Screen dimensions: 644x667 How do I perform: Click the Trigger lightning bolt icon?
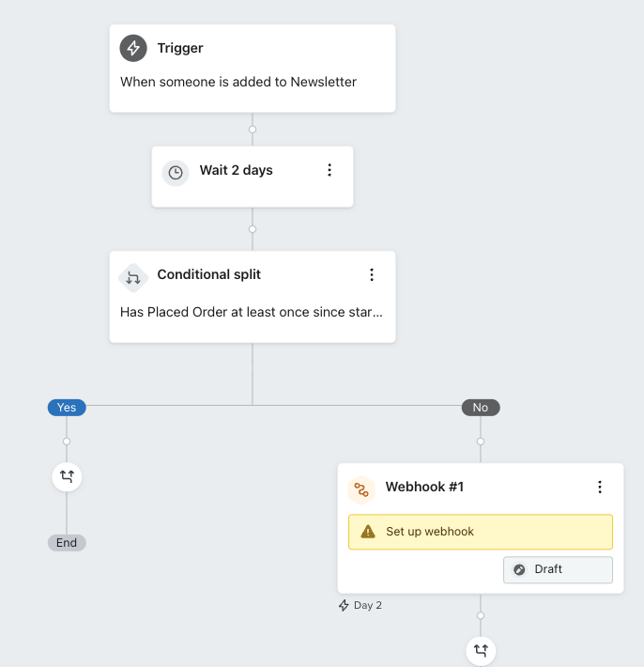[133, 48]
